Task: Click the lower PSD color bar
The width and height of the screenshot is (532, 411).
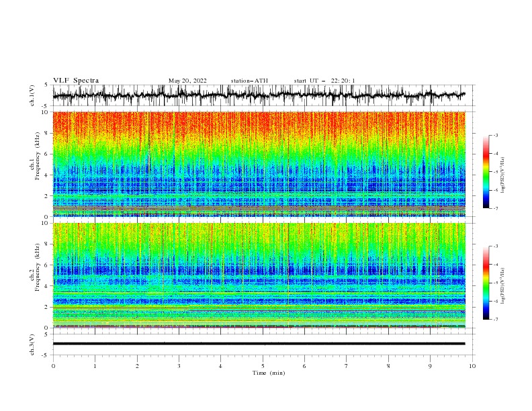Action: (486, 283)
